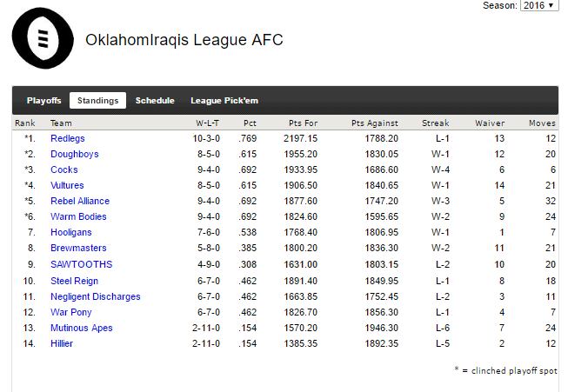Select the Standings tab
Image resolution: width=568 pixels, height=392 pixels.
coord(97,101)
